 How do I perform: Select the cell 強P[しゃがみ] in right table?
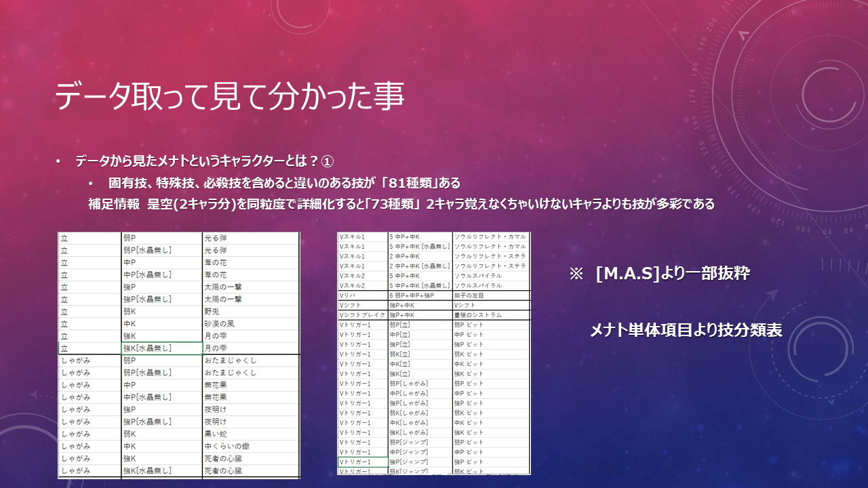pyautogui.click(x=420, y=403)
